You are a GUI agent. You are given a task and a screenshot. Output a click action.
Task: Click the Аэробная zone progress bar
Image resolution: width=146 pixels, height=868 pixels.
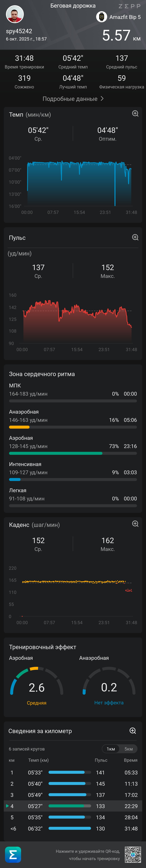click(x=73, y=453)
